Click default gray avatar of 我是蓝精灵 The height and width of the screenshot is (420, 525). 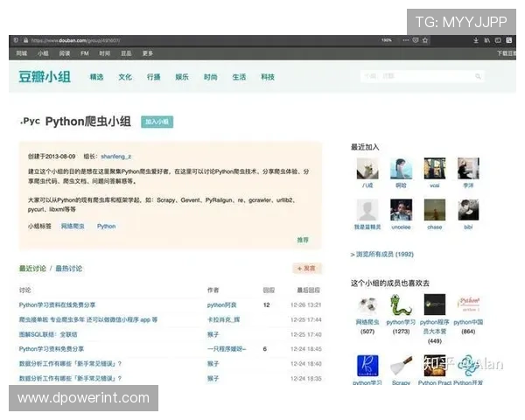click(x=367, y=210)
